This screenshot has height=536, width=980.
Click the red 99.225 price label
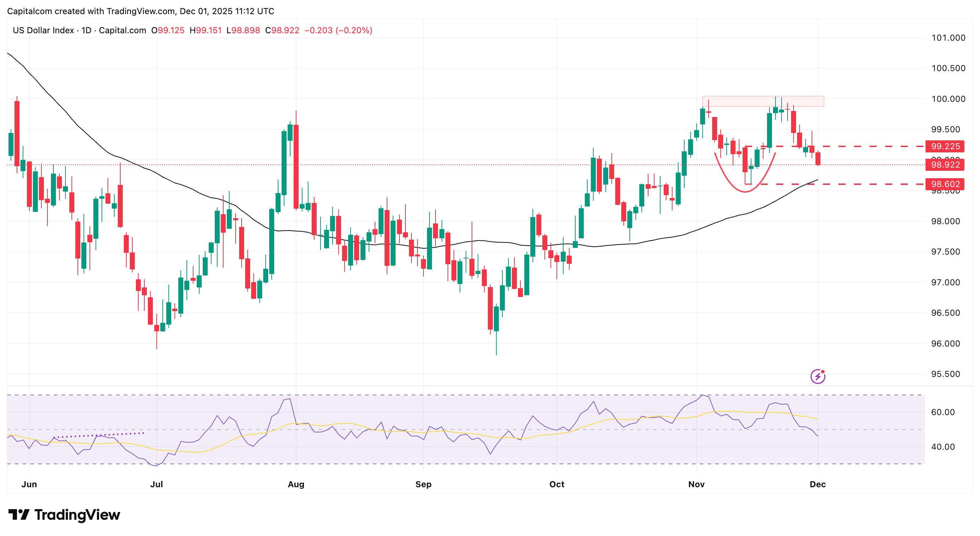click(x=945, y=146)
